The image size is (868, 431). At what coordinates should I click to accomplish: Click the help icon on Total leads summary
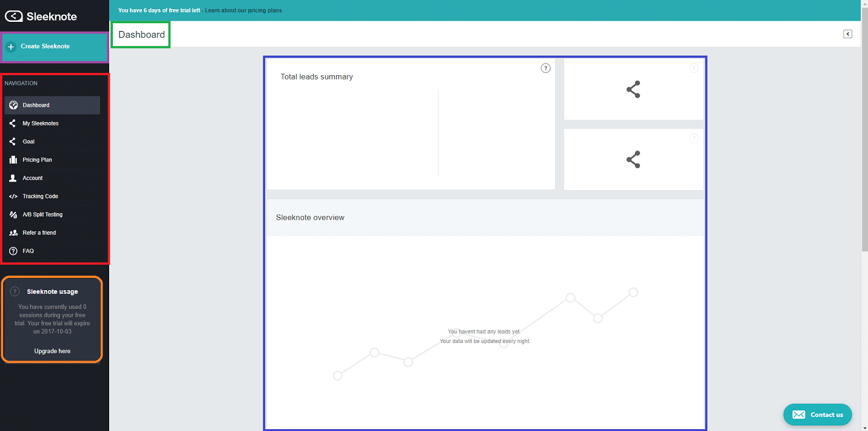pyautogui.click(x=545, y=68)
